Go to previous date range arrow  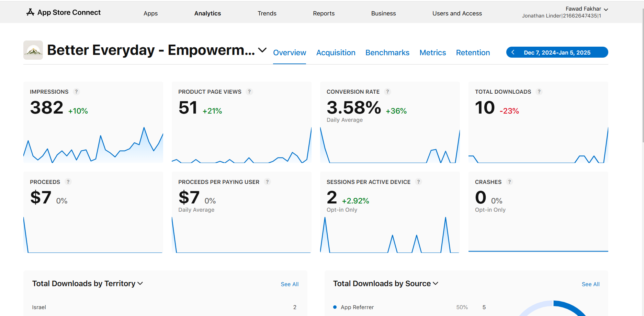513,52
